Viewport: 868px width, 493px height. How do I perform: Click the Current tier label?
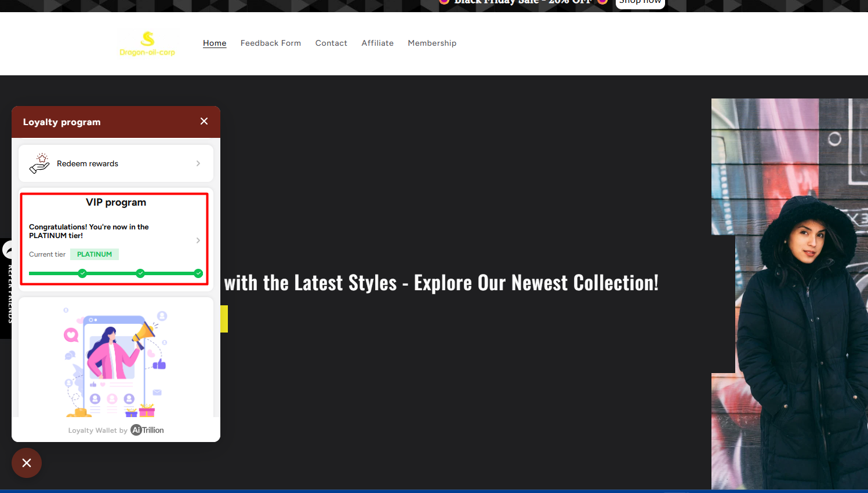pyautogui.click(x=47, y=254)
